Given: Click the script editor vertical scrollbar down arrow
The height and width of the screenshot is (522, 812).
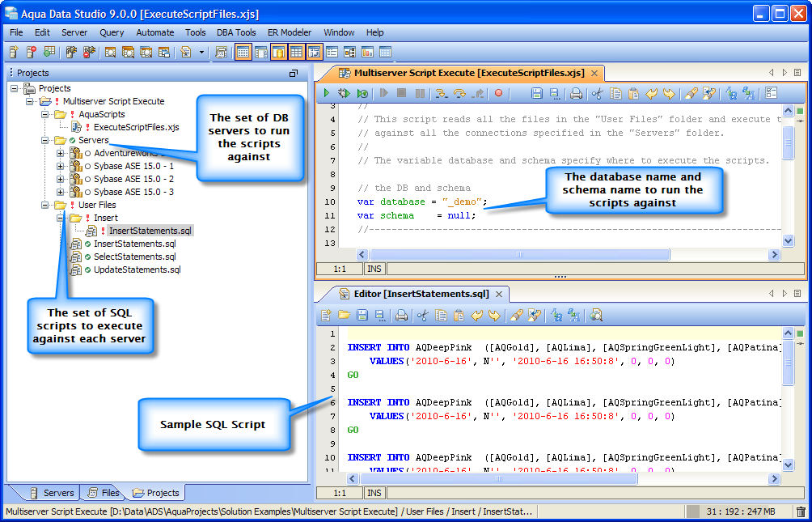Looking at the screenshot, I should tap(789, 240).
